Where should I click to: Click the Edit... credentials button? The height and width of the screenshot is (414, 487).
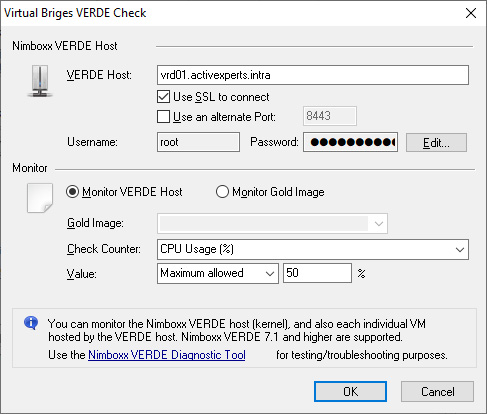pyautogui.click(x=436, y=143)
